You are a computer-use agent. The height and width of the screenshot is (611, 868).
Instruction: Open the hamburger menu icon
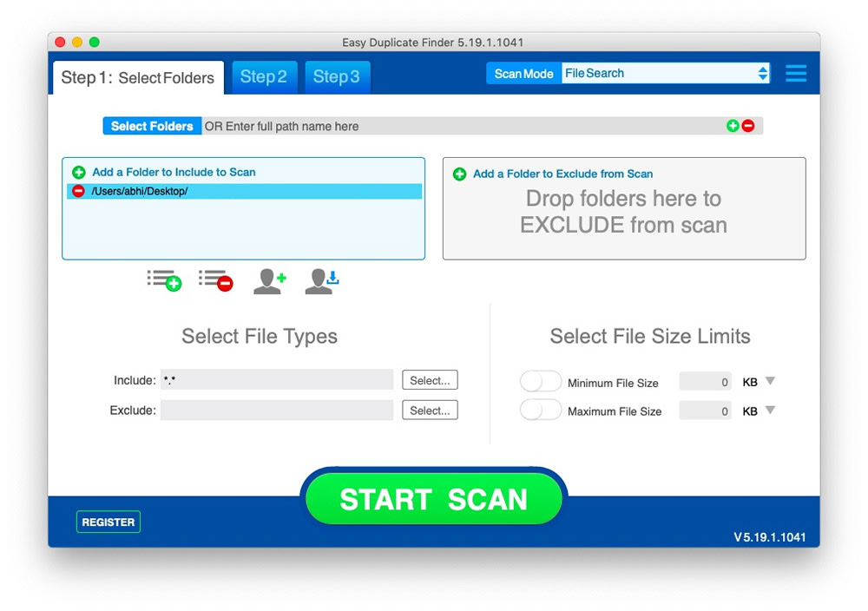795,73
